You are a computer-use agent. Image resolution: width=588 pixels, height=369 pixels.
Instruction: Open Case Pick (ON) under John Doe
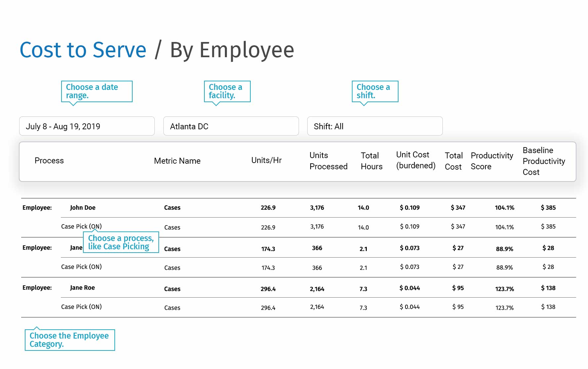(81, 226)
